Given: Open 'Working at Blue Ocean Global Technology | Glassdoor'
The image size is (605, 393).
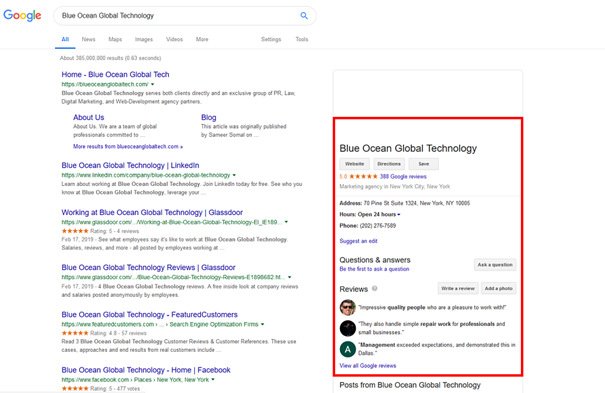Looking at the screenshot, I should pyautogui.click(x=152, y=213).
